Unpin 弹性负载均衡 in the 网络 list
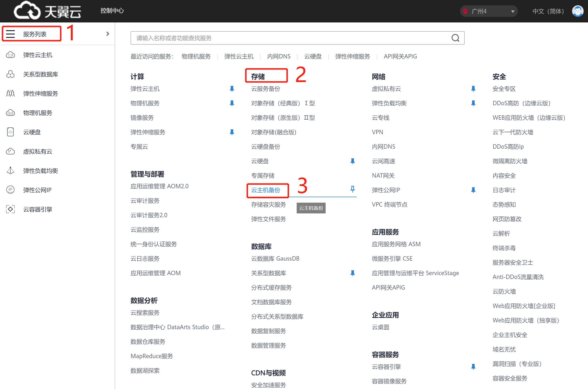This screenshot has height=389, width=588. click(473, 103)
